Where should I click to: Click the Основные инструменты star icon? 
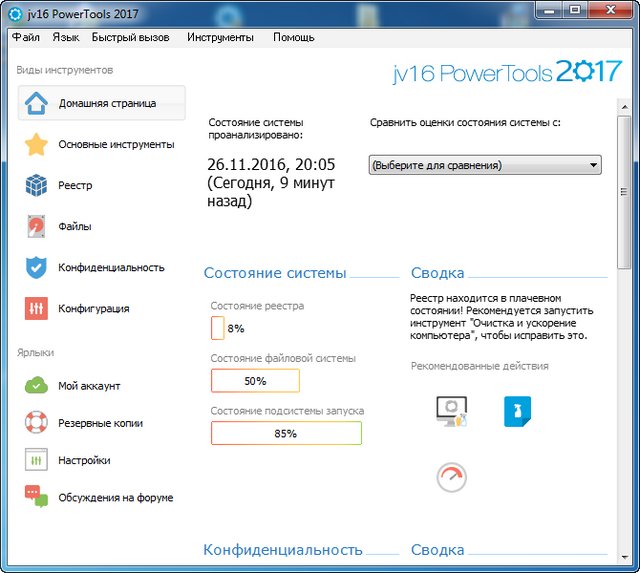coord(36,144)
